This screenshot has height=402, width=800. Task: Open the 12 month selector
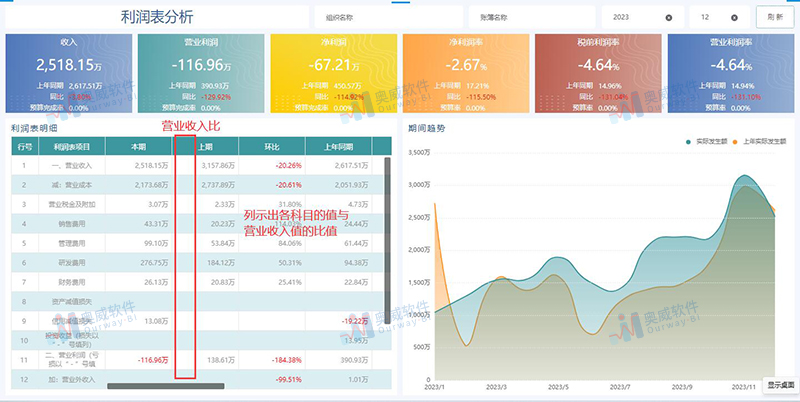720,17
